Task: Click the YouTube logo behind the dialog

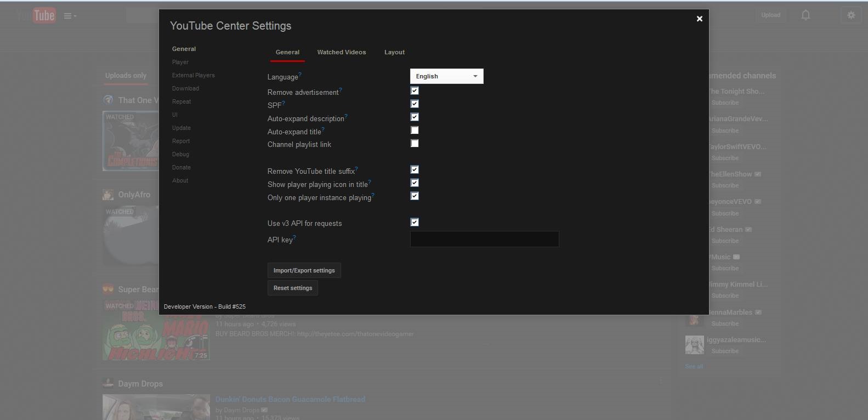Action: pos(37,15)
